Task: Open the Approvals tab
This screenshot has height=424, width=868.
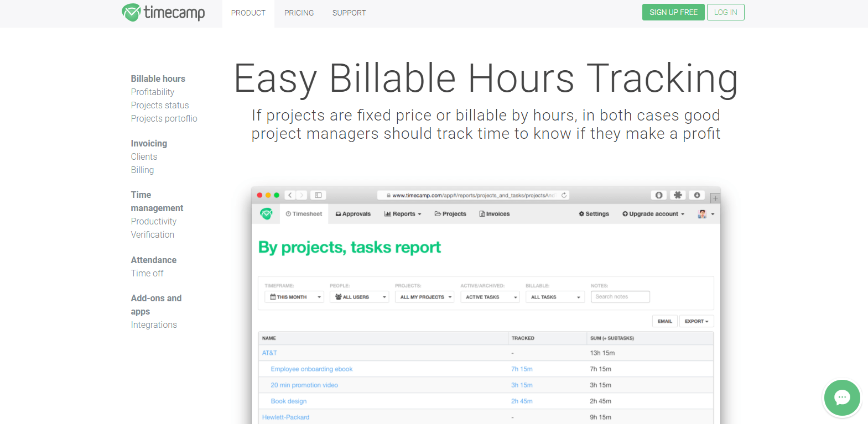Action: point(353,214)
